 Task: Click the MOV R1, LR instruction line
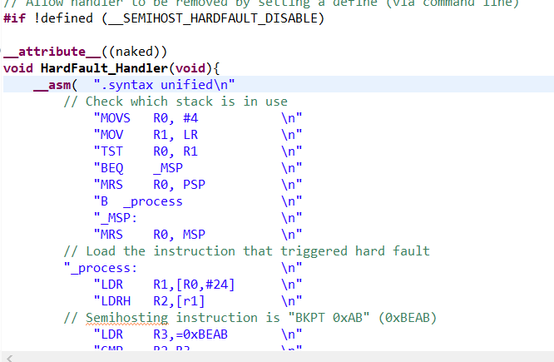pos(198,135)
